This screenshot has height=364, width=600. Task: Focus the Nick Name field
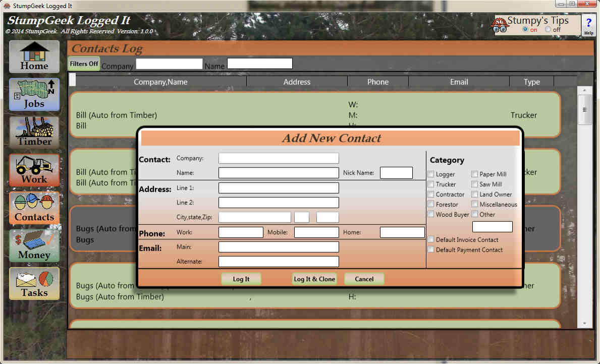(396, 173)
